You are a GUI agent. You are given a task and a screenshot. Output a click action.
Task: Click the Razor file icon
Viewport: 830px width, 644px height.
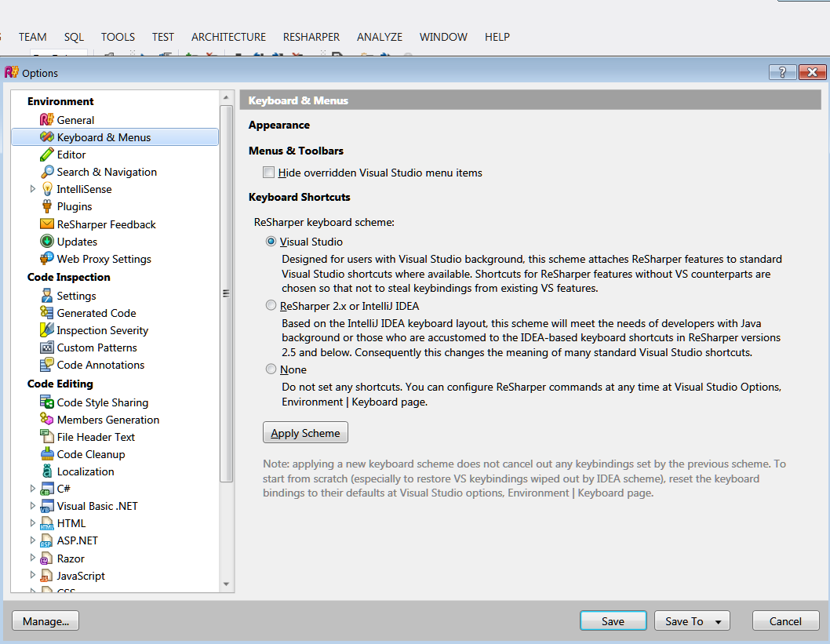(47, 558)
